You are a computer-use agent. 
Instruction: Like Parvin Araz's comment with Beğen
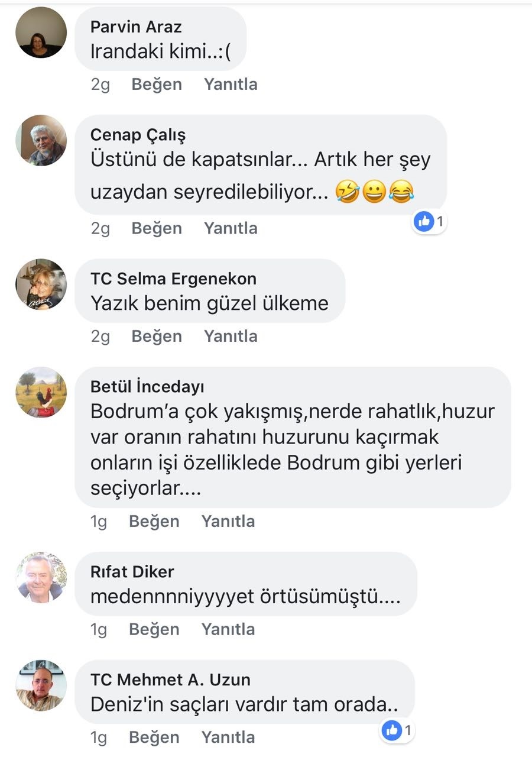click(157, 84)
